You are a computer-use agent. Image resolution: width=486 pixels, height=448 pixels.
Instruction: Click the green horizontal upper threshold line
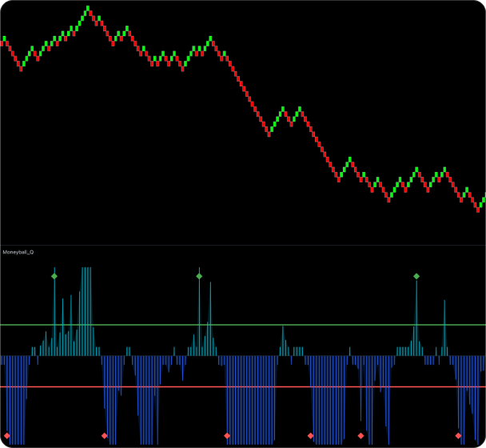pyautogui.click(x=243, y=325)
